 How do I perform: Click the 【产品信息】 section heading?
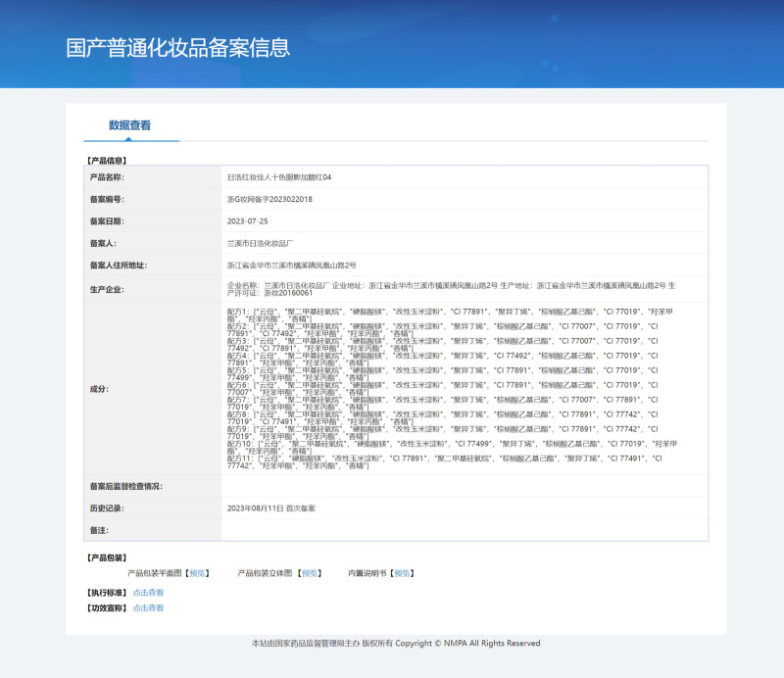point(107,161)
